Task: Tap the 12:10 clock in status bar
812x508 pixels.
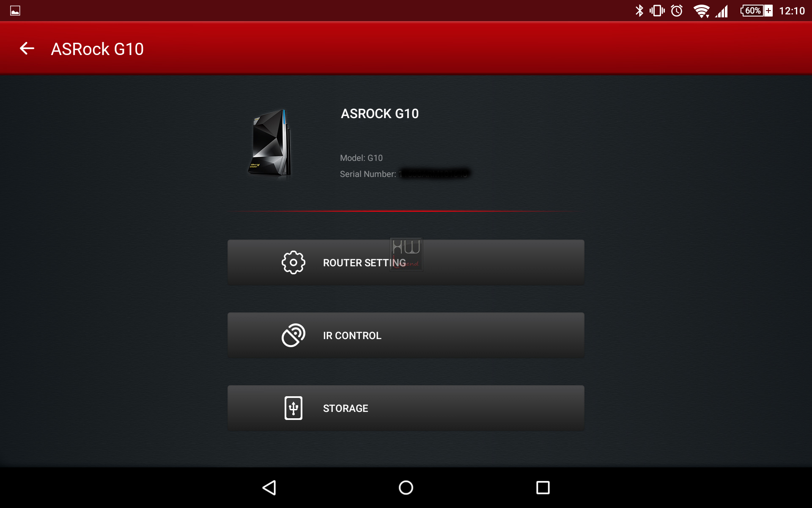Action: [x=792, y=11]
